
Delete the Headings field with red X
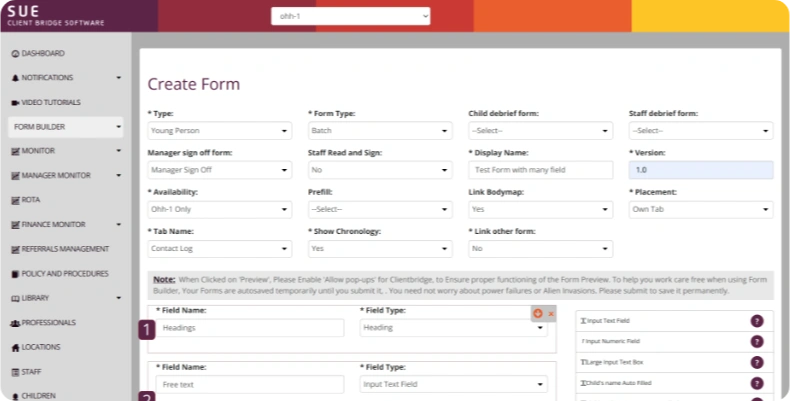click(x=551, y=314)
